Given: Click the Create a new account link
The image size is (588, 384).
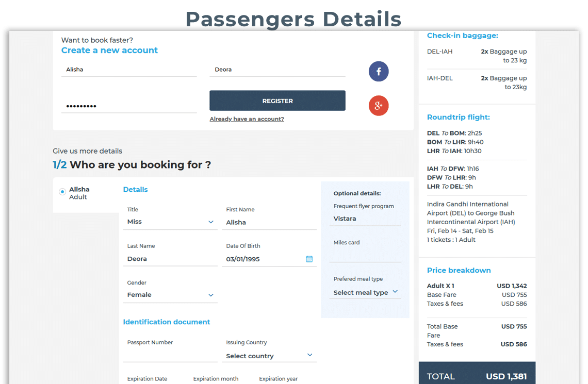Looking at the screenshot, I should click(x=109, y=51).
